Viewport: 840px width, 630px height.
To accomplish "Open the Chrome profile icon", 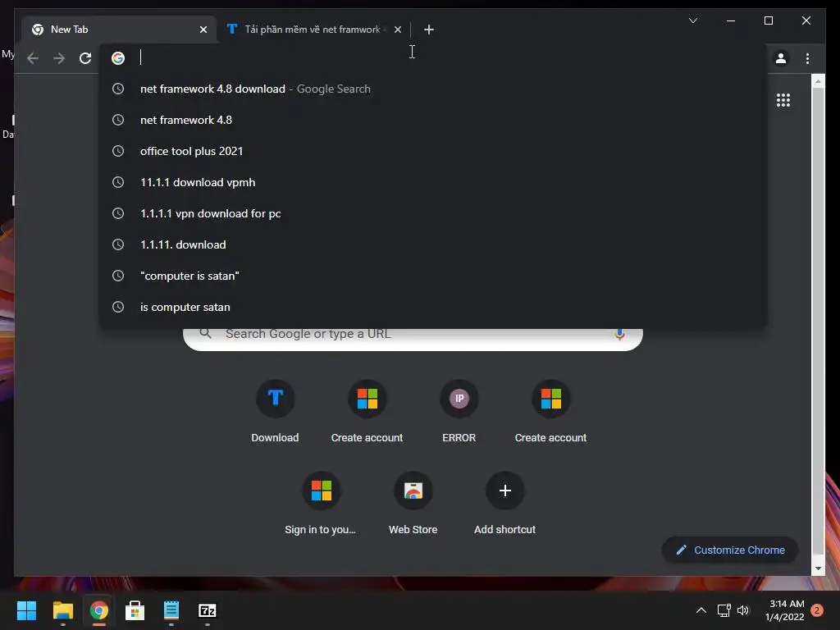I will pos(781,58).
